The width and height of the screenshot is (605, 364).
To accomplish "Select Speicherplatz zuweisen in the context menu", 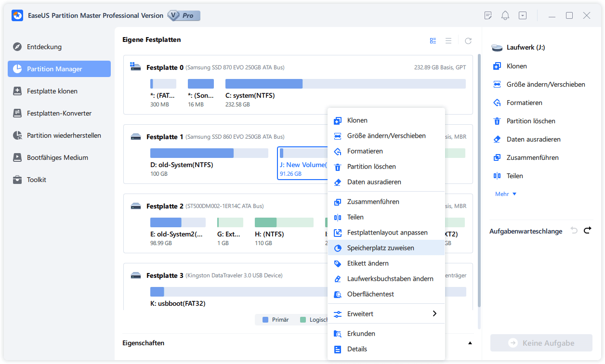I will [x=386, y=248].
